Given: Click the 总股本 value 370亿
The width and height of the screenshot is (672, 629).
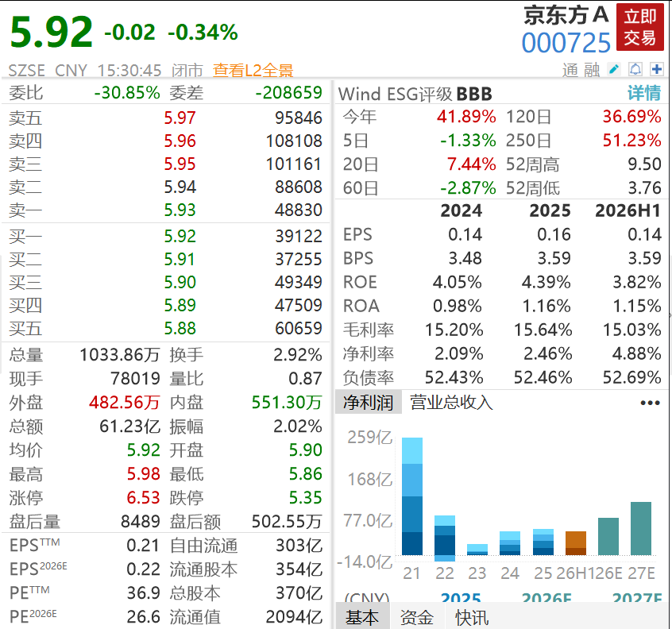Looking at the screenshot, I should (x=299, y=593).
